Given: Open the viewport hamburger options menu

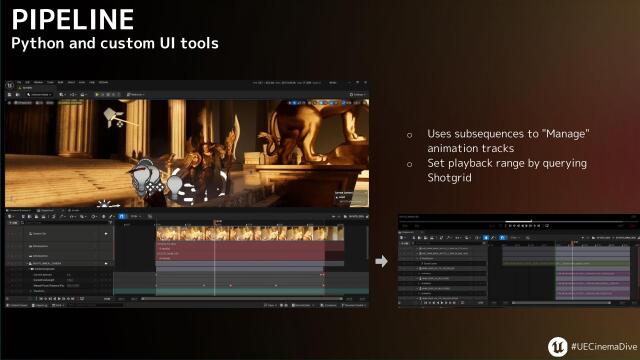Looking at the screenshot, I should (9, 103).
